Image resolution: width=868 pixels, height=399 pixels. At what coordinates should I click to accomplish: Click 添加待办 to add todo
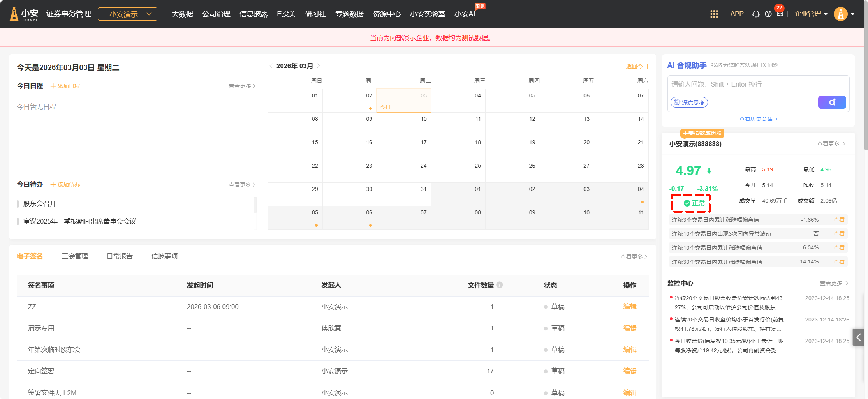tap(65, 185)
